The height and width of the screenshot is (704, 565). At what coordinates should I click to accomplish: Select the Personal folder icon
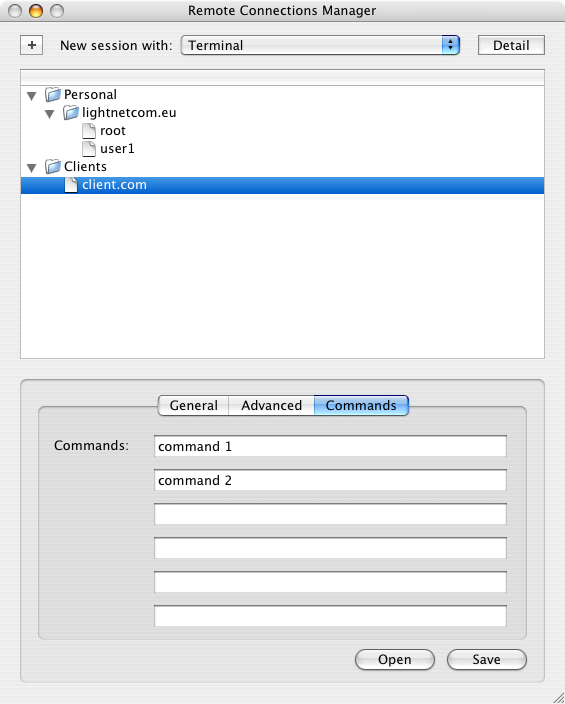coord(53,94)
